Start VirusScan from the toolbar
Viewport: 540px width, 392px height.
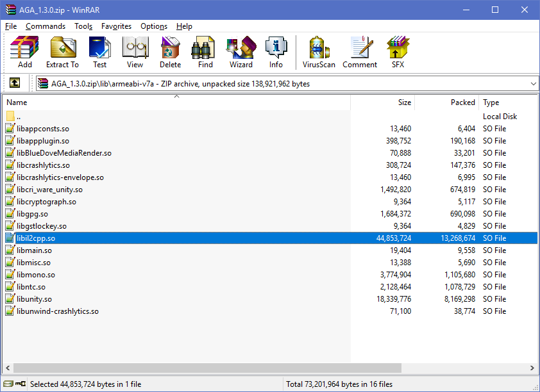pos(319,52)
